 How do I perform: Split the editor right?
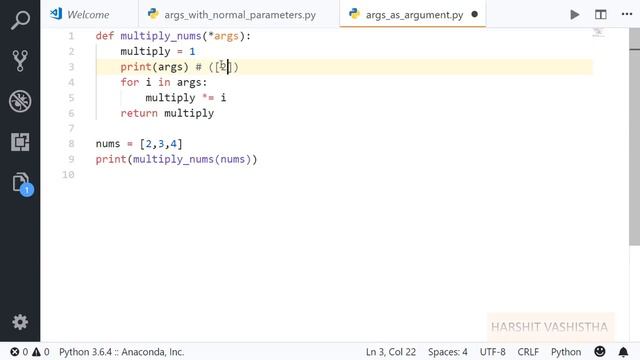[x=600, y=15]
